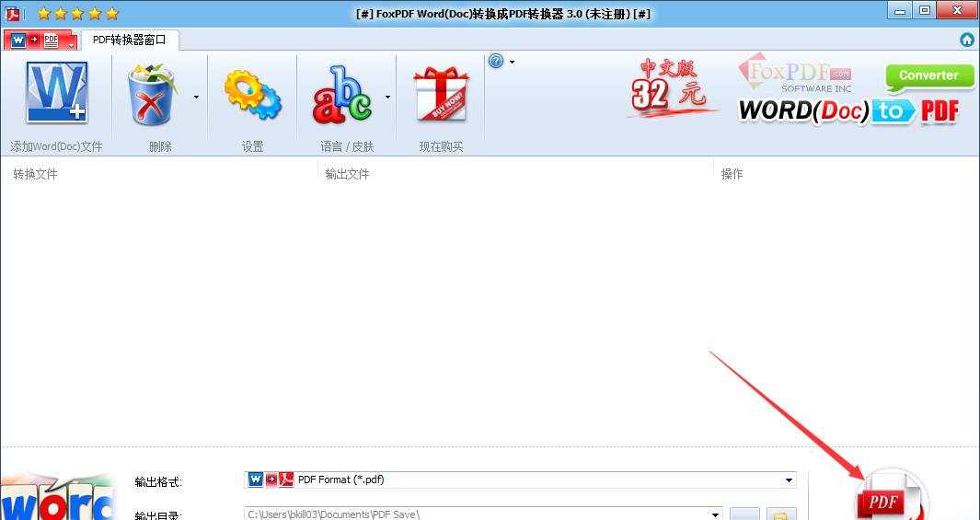Click the five-star rating in title bar
The width and height of the screenshot is (980, 520).
point(77,13)
